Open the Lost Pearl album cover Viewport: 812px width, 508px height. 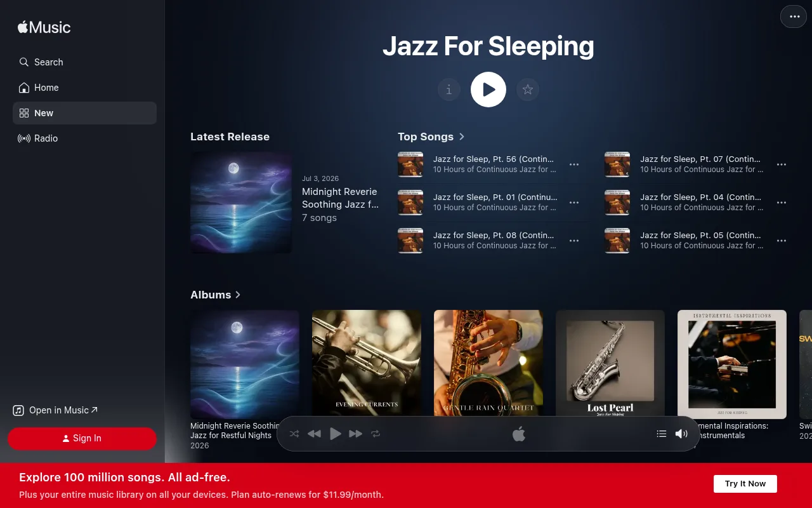coord(610,363)
